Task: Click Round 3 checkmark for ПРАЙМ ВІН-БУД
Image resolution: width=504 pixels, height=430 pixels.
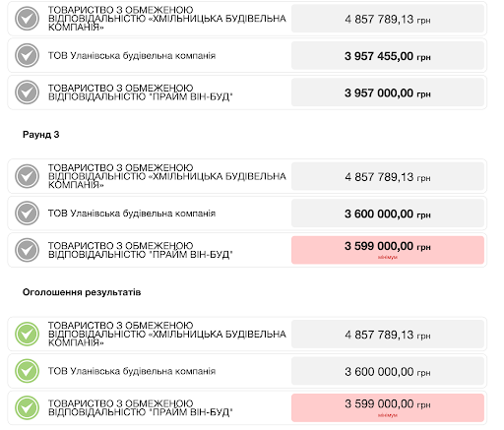Action: pyautogui.click(x=27, y=250)
